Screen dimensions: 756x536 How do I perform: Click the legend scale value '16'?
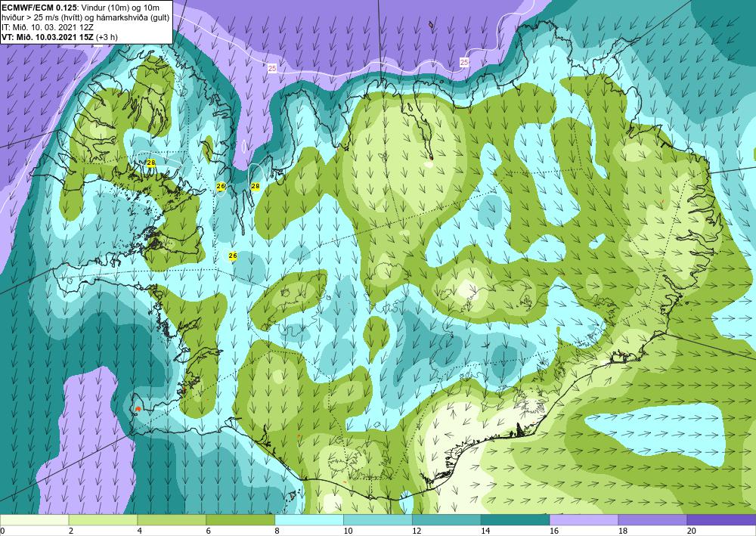point(554,531)
